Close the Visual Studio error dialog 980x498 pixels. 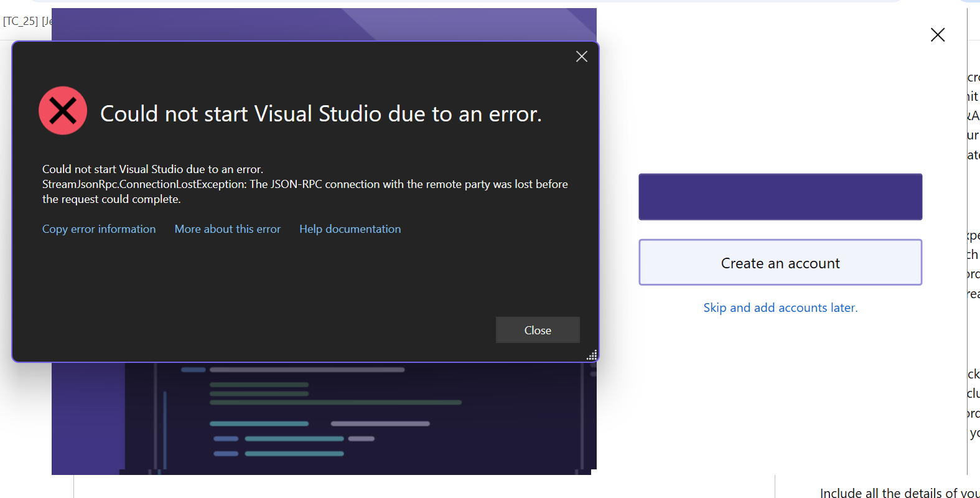point(538,330)
